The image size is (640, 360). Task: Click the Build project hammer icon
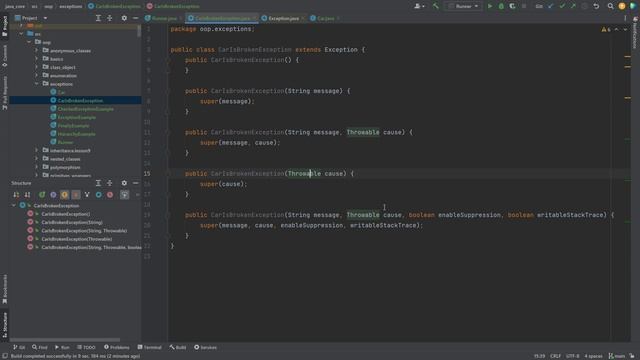(436, 6)
